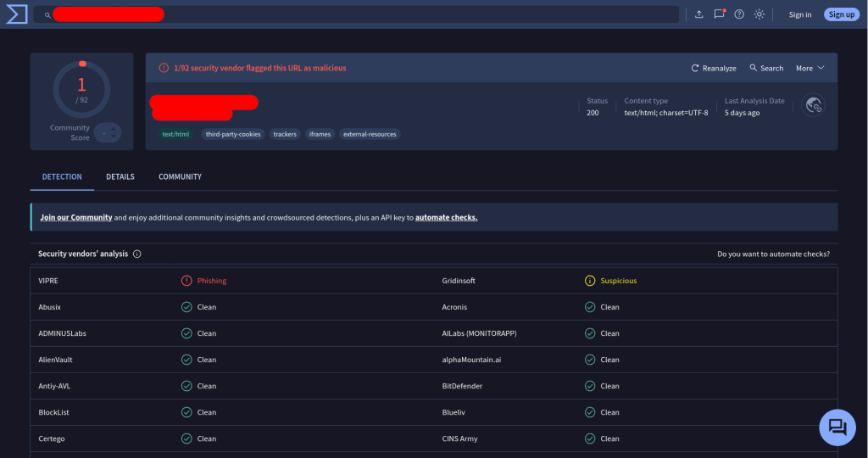
Task: Select the 5 days ago analysis date
Action: pos(742,113)
